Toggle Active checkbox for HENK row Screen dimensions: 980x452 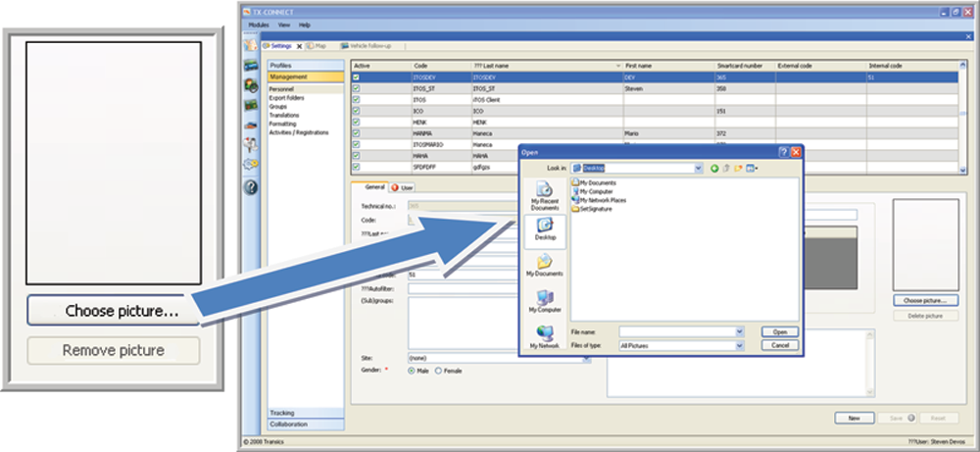(356, 122)
